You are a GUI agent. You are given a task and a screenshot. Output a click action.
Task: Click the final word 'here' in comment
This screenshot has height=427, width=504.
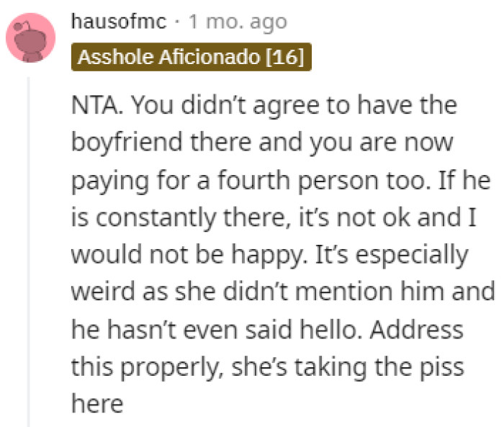(x=99, y=405)
